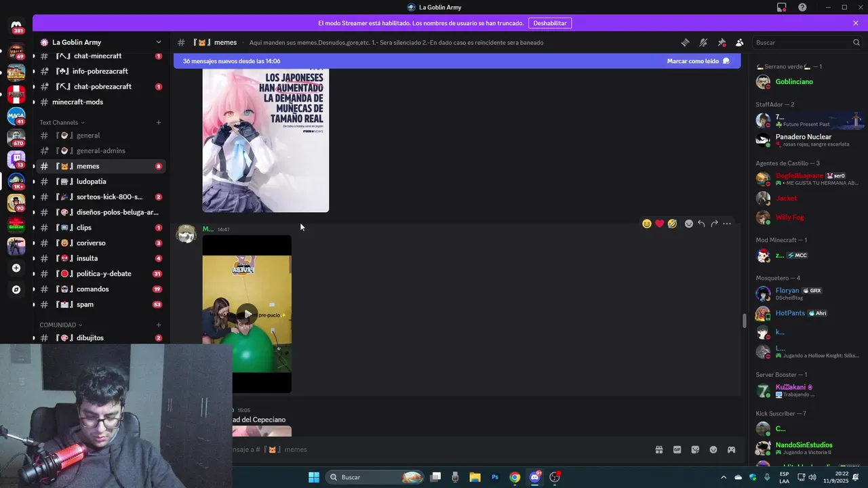Open the emoji picker in message bar

pos(713,449)
